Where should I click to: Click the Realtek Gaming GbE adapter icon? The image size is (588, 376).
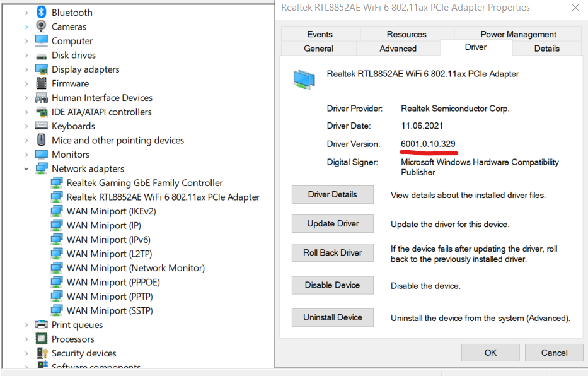57,183
